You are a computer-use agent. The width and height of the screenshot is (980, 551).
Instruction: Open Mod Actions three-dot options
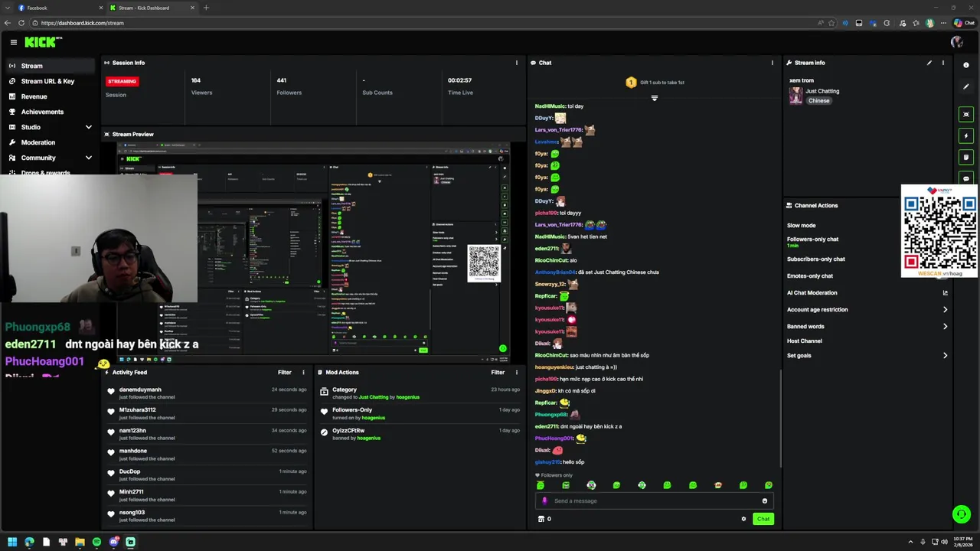point(517,373)
